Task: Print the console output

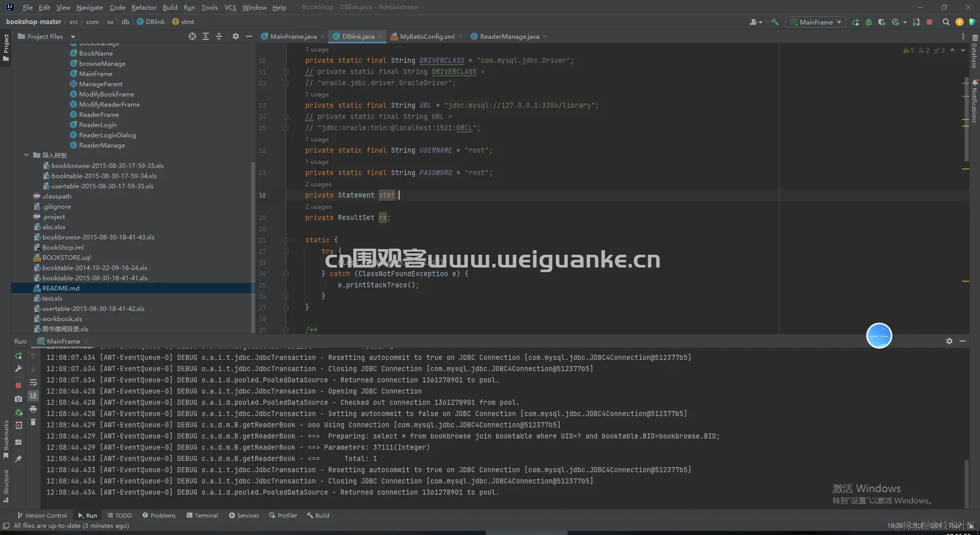Action: [33, 409]
